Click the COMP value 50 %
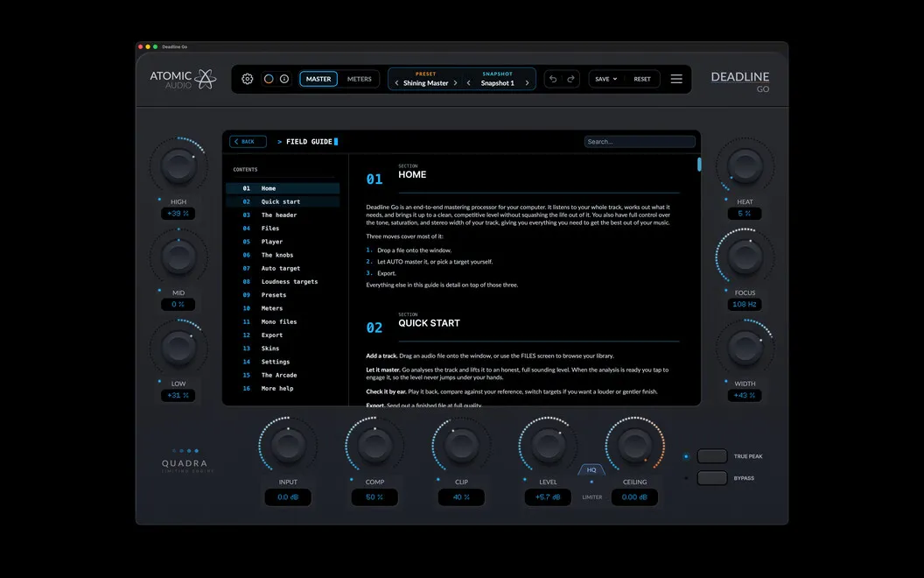This screenshot has width=924, height=578. (374, 497)
